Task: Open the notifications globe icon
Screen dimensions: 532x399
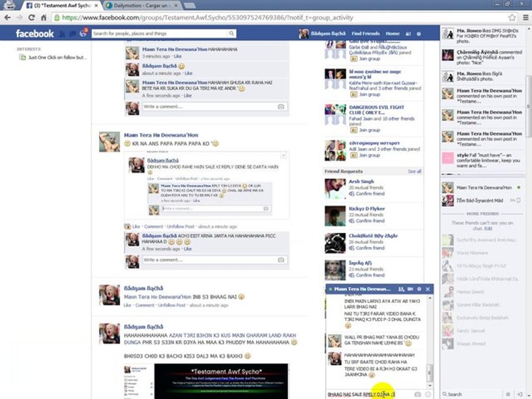Action: [83, 33]
